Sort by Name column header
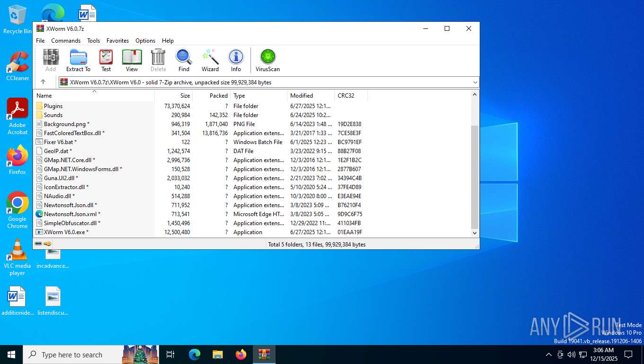This screenshot has height=364, width=644. [94, 96]
